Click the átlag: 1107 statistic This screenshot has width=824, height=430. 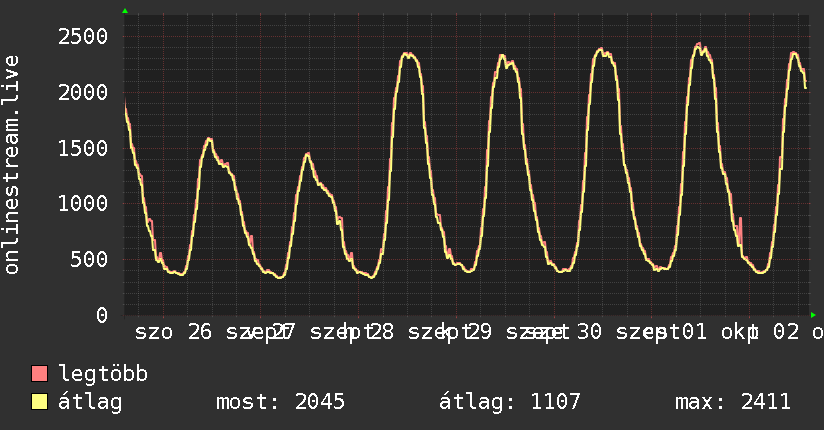(510, 402)
